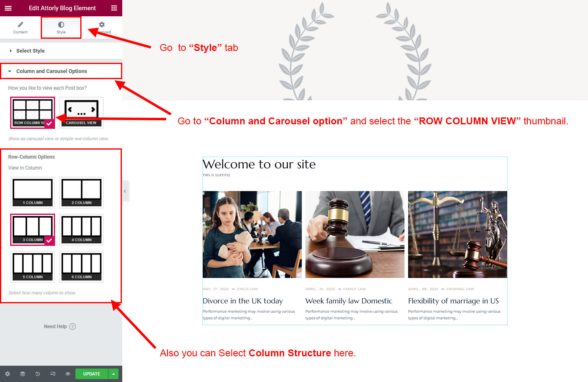This screenshot has width=588, height=382.
Task: Switch to the Advanced tab
Action: click(x=102, y=28)
